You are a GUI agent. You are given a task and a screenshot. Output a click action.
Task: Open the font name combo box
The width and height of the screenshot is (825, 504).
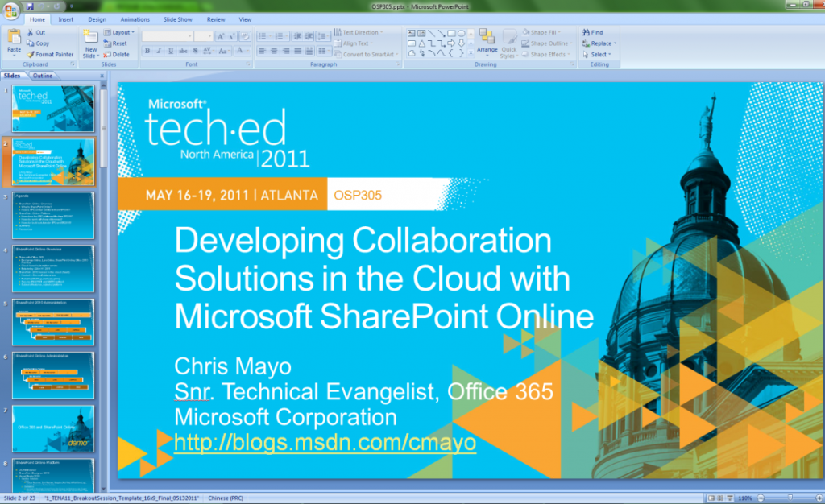[x=168, y=36]
